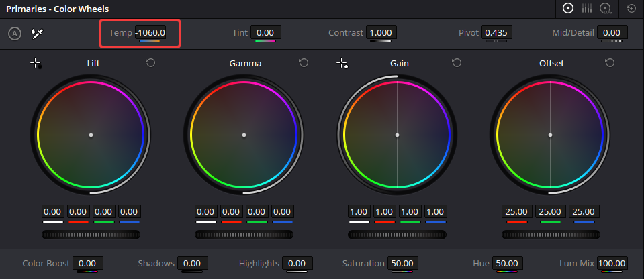The image size is (644, 279).
Task: Click the Lift blue value field
Action: [130, 212]
